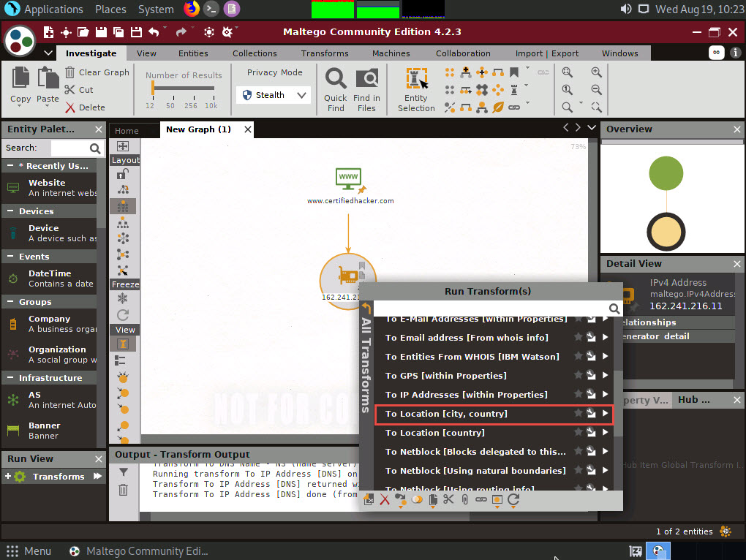Switch to the Entities ribbon tab

tap(193, 53)
